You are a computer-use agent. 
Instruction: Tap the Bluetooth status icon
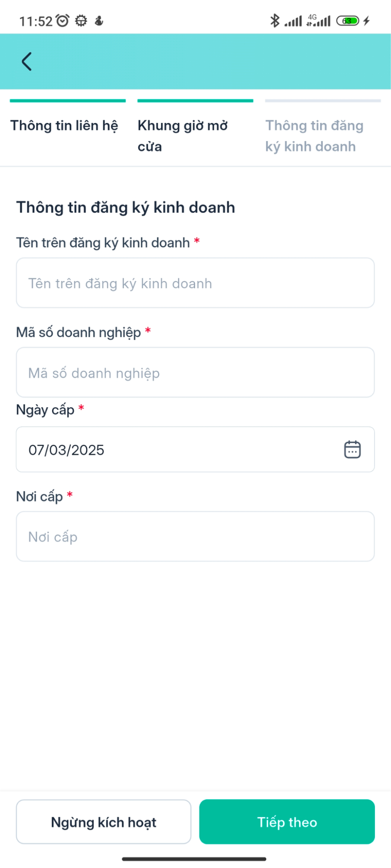[x=275, y=20]
